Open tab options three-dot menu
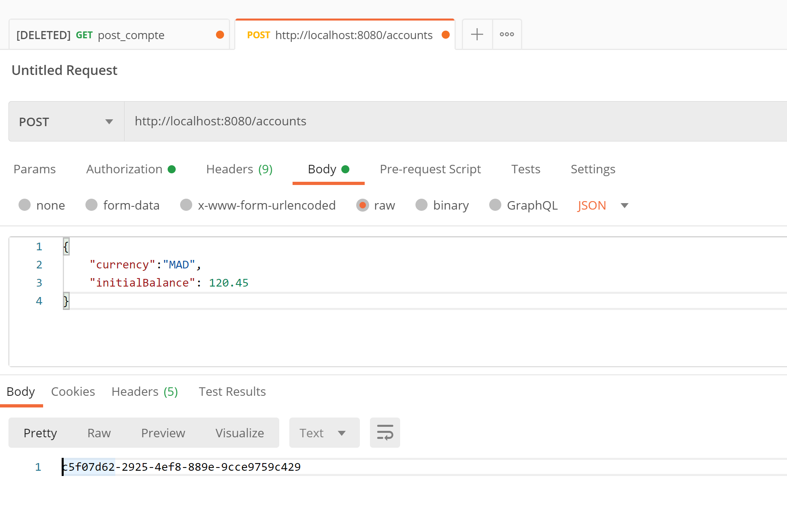Screen dimensions: 787x532 tap(507, 34)
